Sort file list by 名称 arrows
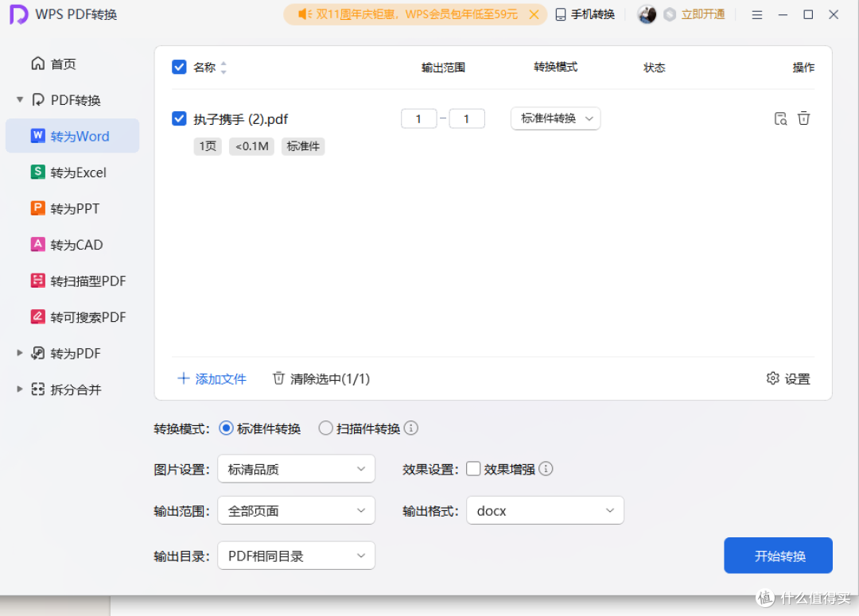 [223, 68]
